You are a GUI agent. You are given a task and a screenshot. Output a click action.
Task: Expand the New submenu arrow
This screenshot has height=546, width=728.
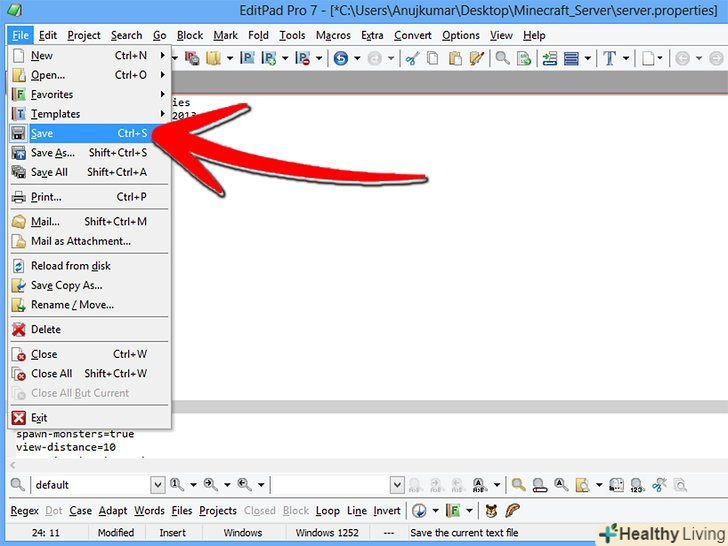coord(162,55)
